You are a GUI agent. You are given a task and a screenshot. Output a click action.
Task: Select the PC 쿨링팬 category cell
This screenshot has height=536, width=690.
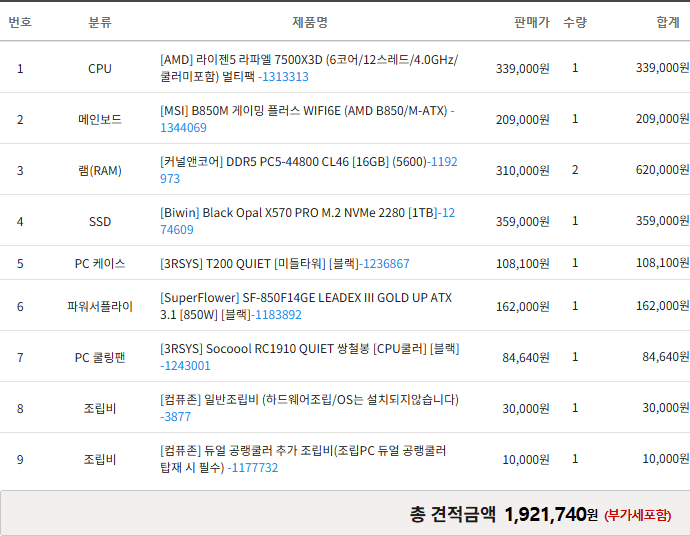[100, 358]
